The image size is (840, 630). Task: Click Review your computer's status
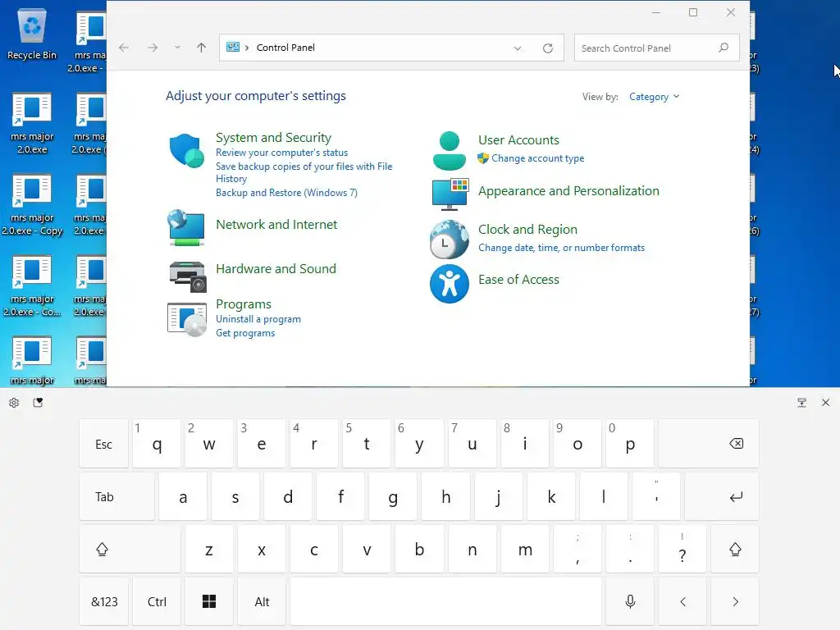pos(282,153)
